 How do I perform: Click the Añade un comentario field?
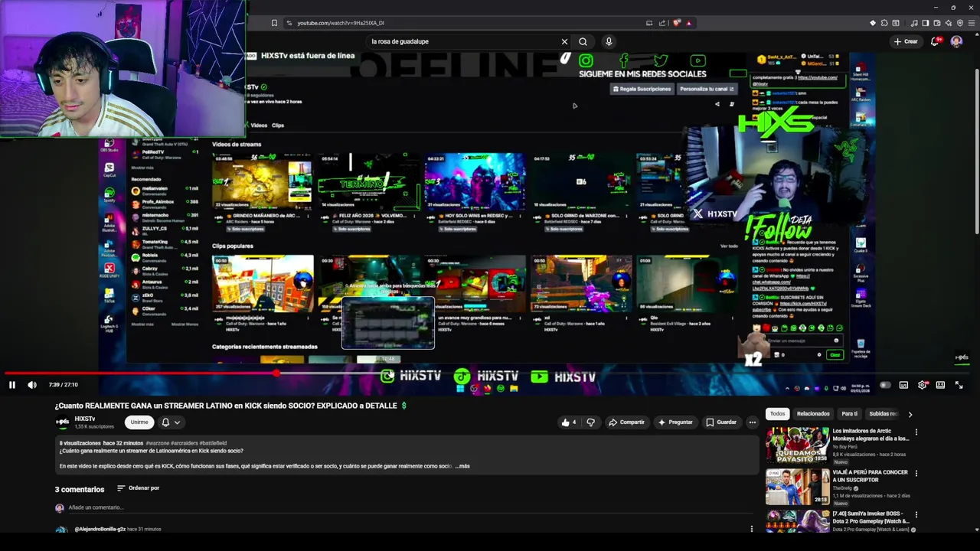(x=410, y=507)
